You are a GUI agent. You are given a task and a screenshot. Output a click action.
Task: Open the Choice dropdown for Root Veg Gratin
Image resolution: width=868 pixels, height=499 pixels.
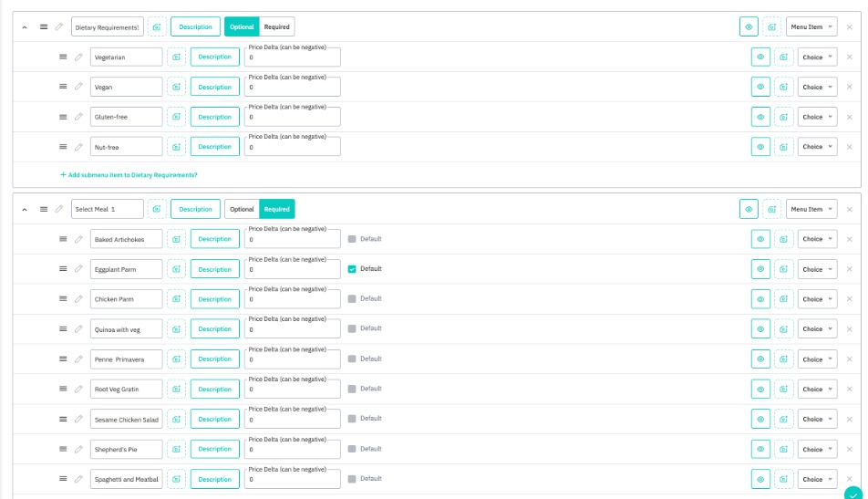point(817,390)
